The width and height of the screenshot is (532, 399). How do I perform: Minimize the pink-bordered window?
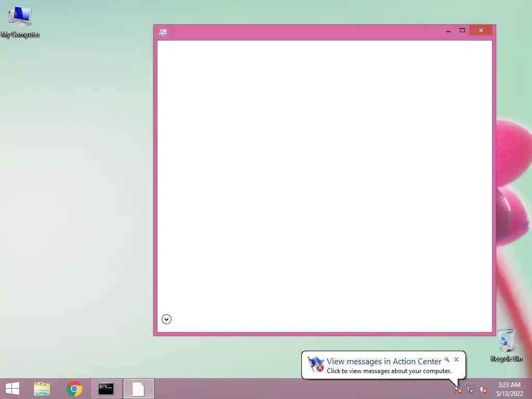pyautogui.click(x=448, y=31)
